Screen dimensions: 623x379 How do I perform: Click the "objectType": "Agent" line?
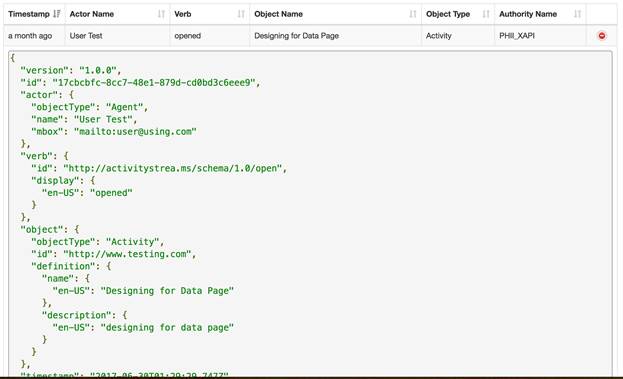click(x=89, y=107)
